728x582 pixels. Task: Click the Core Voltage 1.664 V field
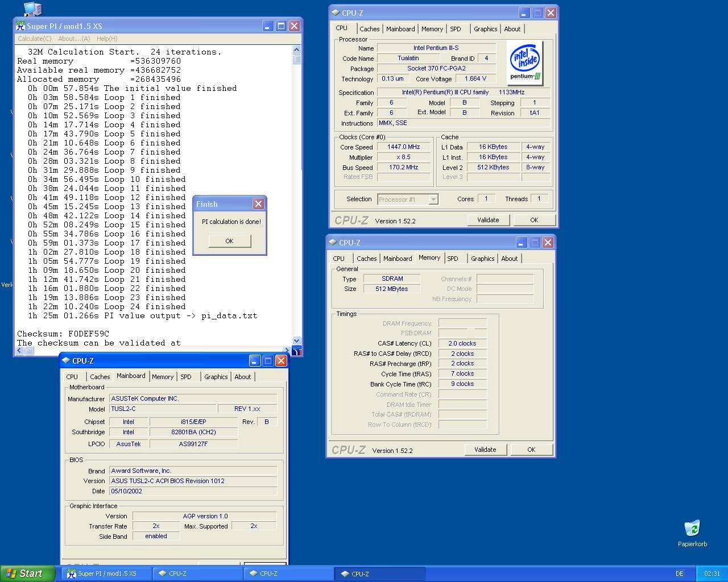[475, 78]
